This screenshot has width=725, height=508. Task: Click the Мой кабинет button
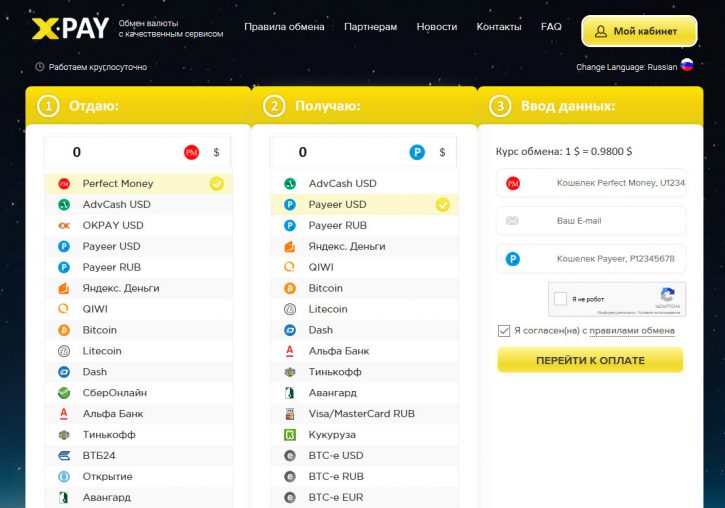pyautogui.click(x=639, y=31)
